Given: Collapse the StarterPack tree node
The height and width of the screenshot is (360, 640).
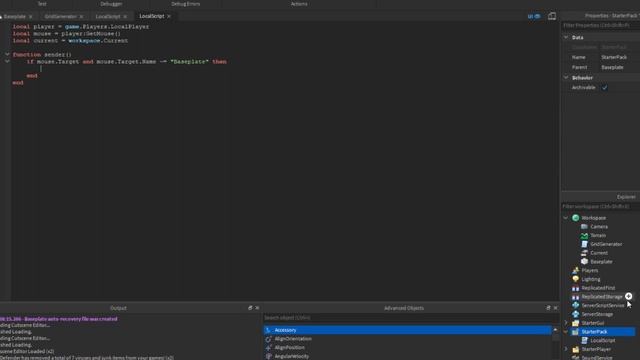Looking at the screenshot, I should (x=566, y=332).
